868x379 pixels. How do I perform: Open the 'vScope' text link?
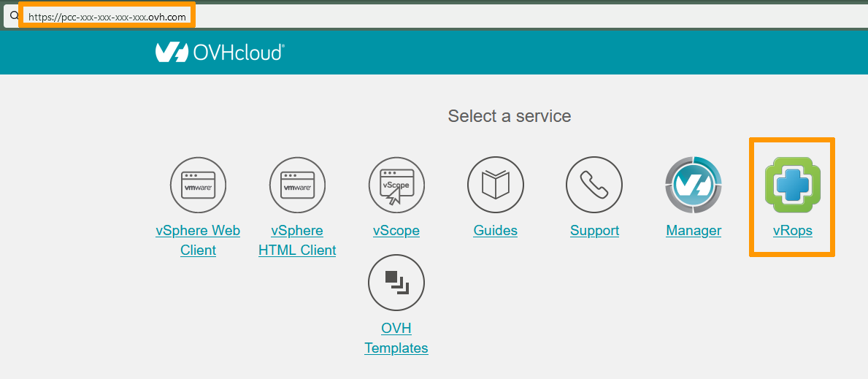[x=396, y=231]
